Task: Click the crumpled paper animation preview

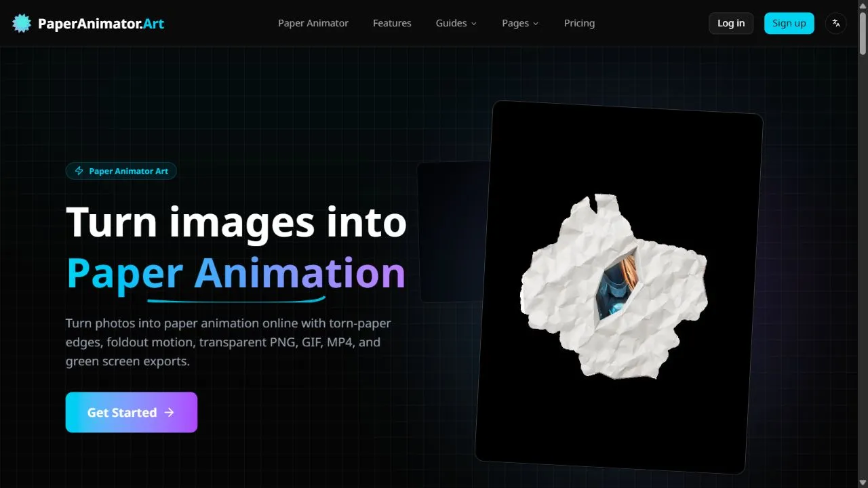Action: [619, 287]
